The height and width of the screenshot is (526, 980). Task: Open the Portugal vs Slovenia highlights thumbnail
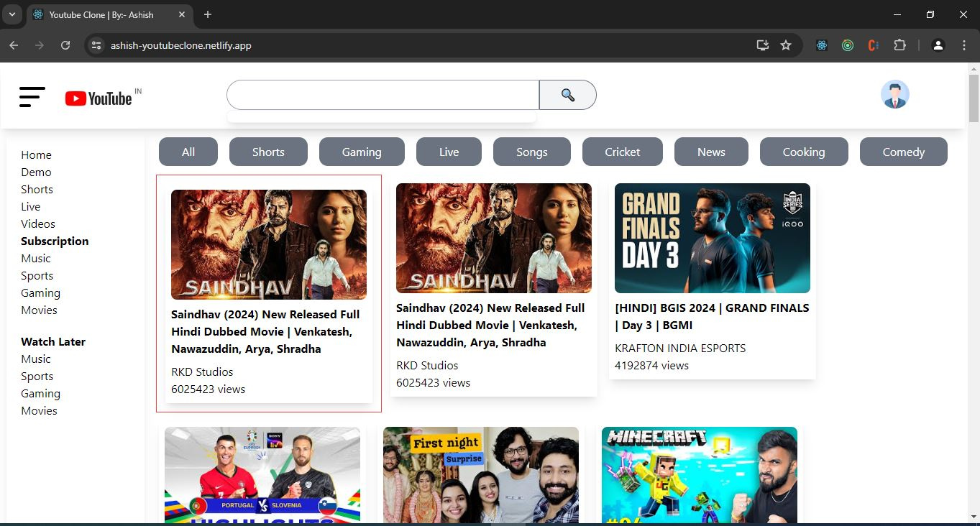[262, 475]
